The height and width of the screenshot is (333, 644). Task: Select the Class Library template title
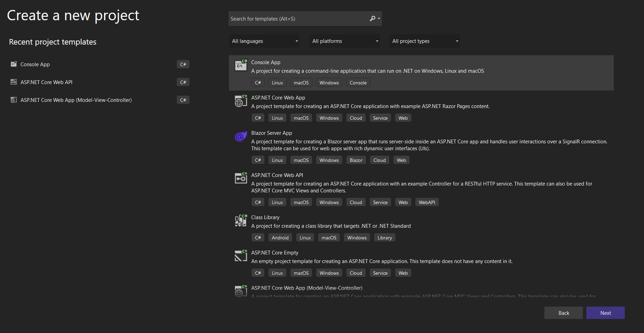265,217
